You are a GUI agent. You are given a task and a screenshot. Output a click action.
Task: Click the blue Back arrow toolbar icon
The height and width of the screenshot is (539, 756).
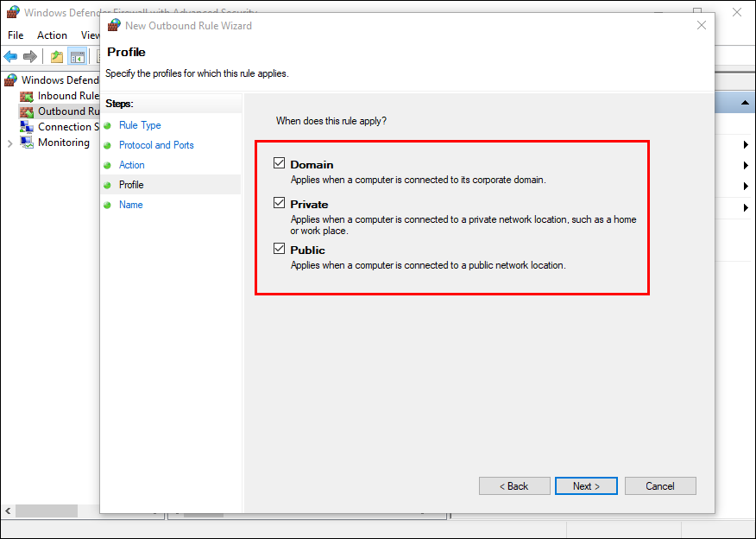coord(10,57)
